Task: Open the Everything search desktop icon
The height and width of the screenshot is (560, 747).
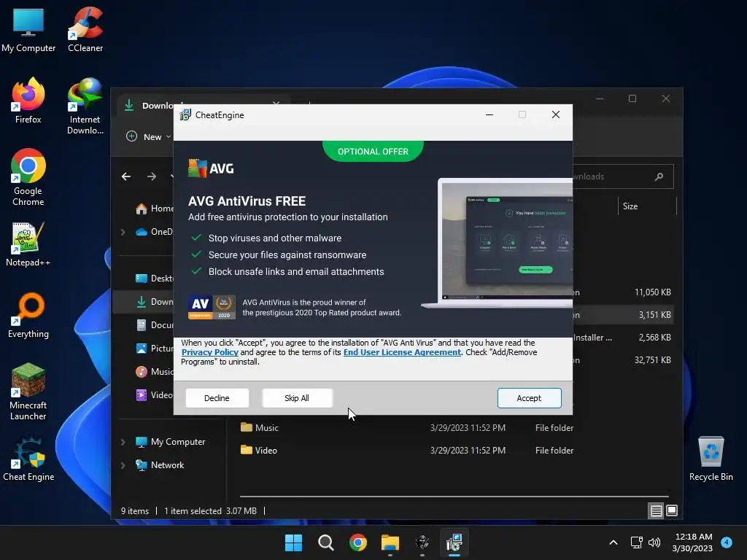Action: 28,316
